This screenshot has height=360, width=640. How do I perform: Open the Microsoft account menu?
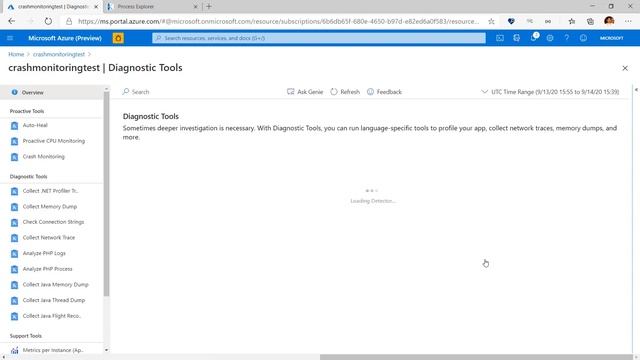tap(611, 38)
